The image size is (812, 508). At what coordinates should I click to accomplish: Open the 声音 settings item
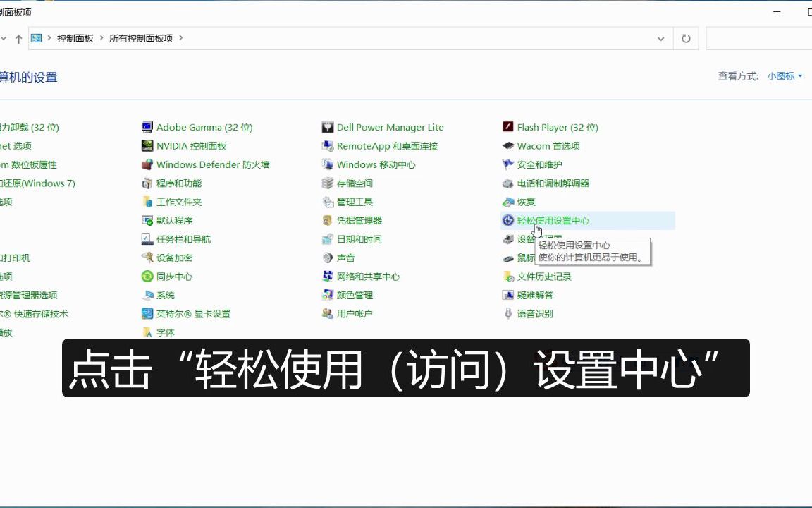(x=346, y=258)
